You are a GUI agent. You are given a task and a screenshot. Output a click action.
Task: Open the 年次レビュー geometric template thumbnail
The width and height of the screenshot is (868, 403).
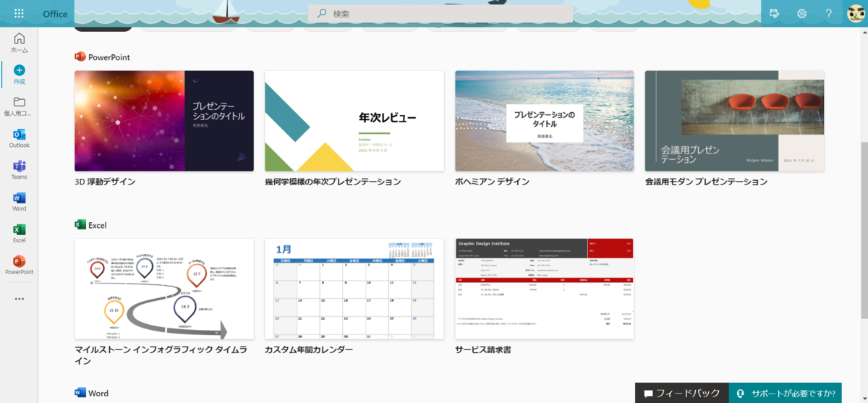(354, 121)
